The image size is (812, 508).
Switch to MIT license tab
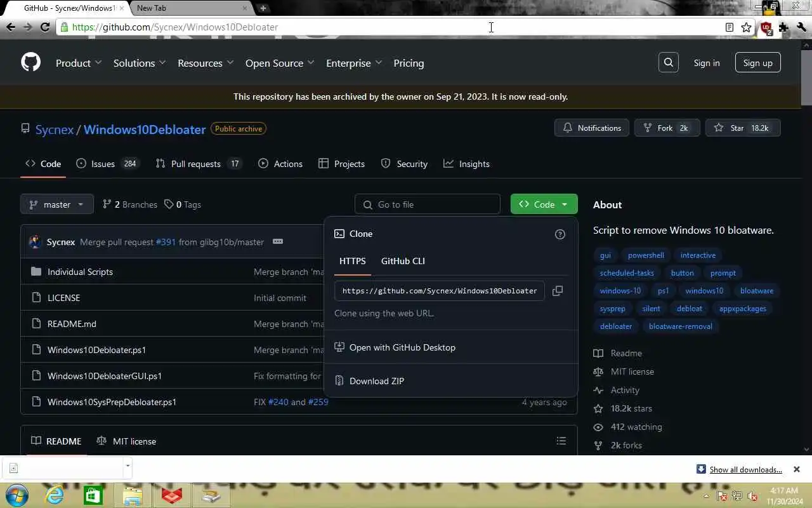tap(126, 441)
